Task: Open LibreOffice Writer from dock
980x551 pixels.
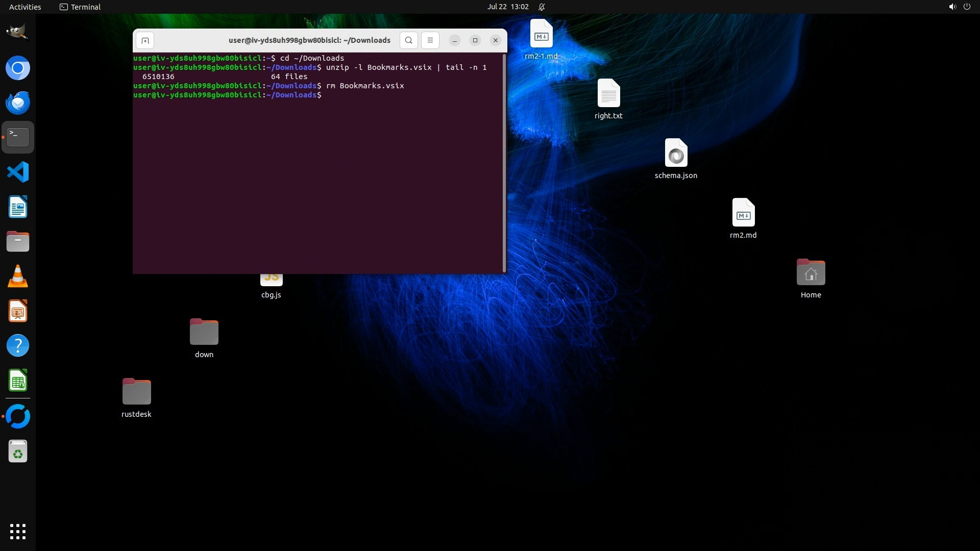Action: click(18, 207)
